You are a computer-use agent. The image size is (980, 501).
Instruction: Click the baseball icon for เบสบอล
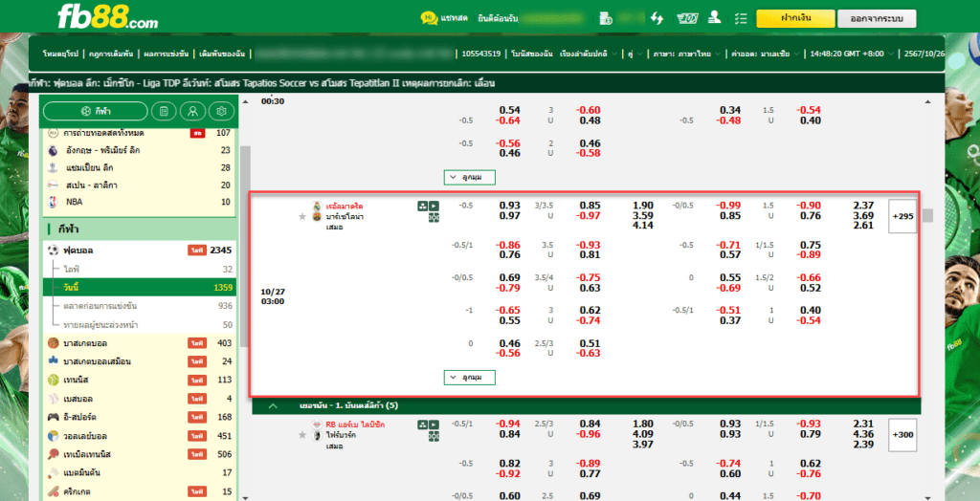coord(54,399)
